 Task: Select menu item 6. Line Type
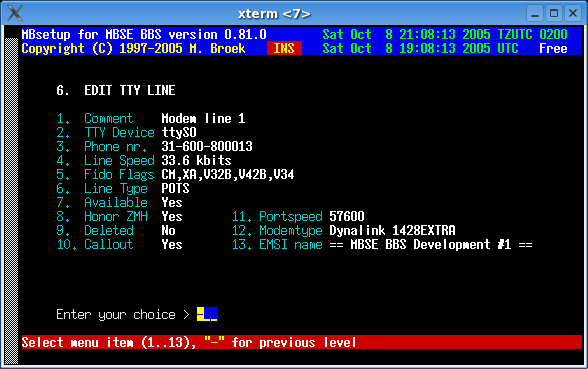coord(102,189)
